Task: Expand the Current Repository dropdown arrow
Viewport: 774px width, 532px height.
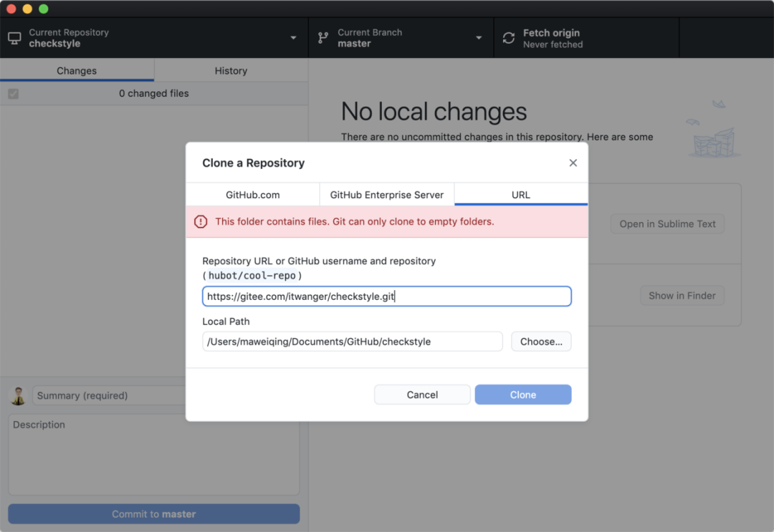Action: pyautogui.click(x=293, y=38)
